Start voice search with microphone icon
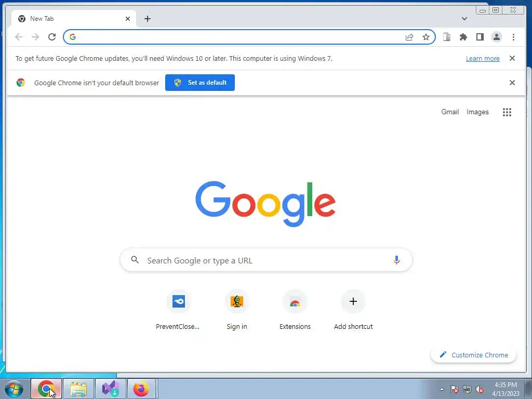The height and width of the screenshot is (399, 532). 396,260
